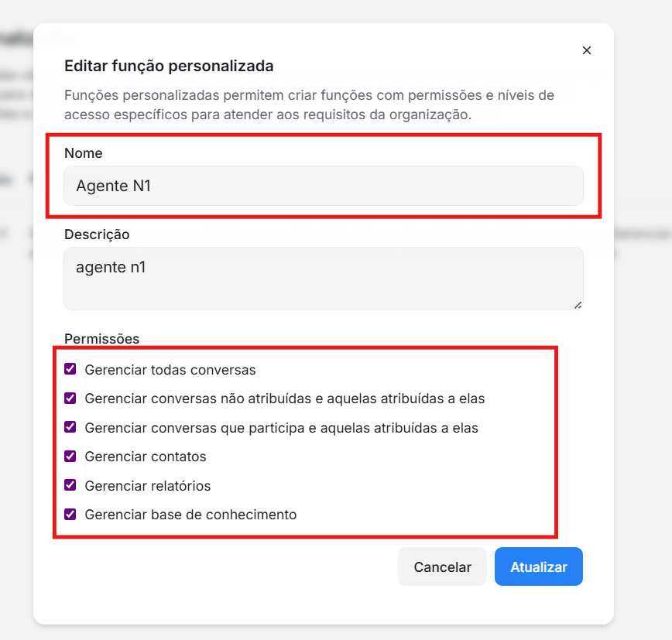The width and height of the screenshot is (672, 640).
Task: Click the Nome field containing Agente N1
Action: pyautogui.click(x=323, y=186)
